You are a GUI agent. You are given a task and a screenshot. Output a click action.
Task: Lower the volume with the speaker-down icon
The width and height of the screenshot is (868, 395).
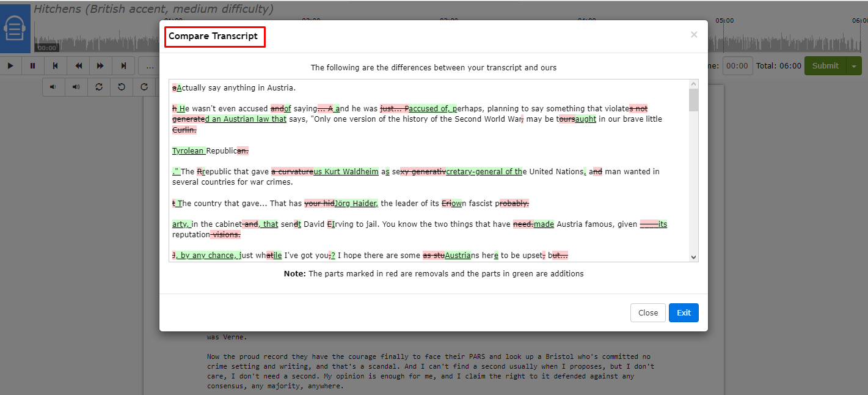54,87
